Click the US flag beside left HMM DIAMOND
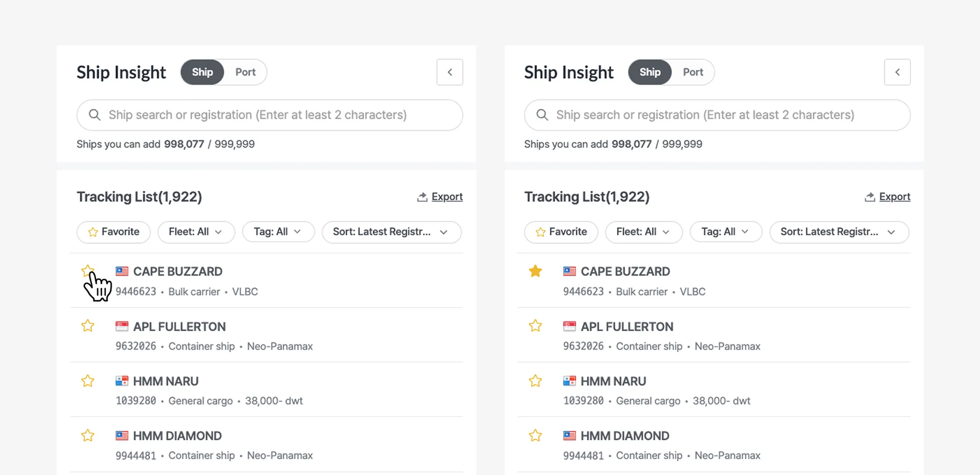 click(122, 436)
